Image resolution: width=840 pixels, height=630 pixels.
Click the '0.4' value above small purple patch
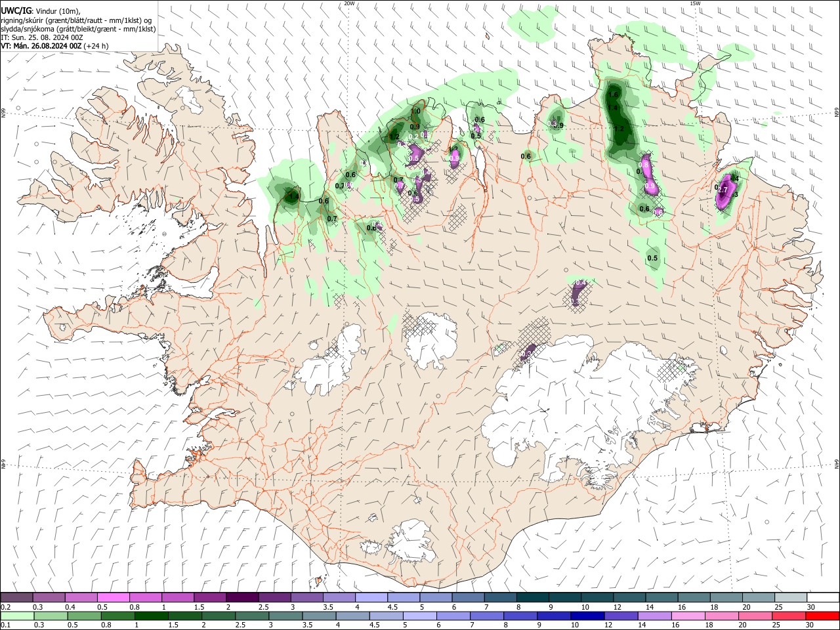pos(580,283)
